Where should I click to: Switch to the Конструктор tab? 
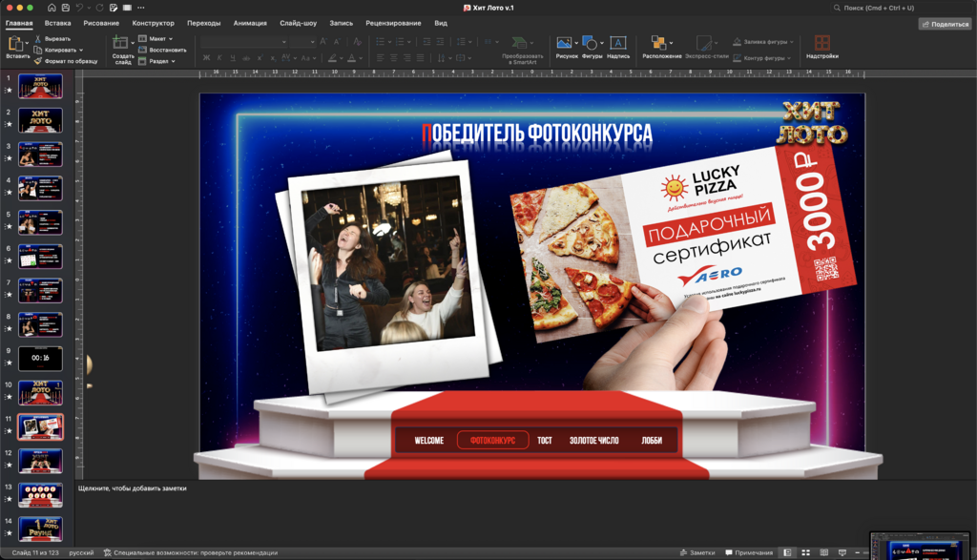coord(154,23)
